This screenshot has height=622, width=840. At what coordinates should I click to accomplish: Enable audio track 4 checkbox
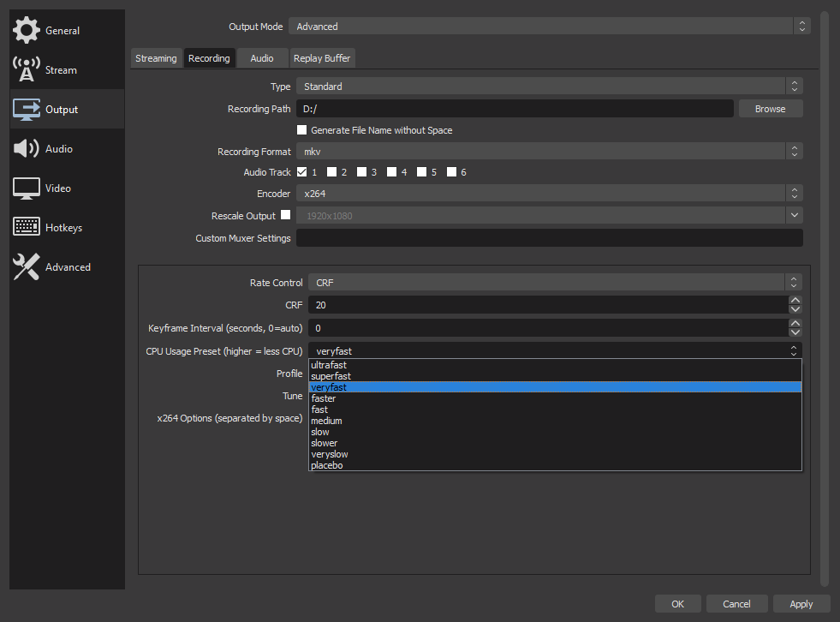click(392, 171)
